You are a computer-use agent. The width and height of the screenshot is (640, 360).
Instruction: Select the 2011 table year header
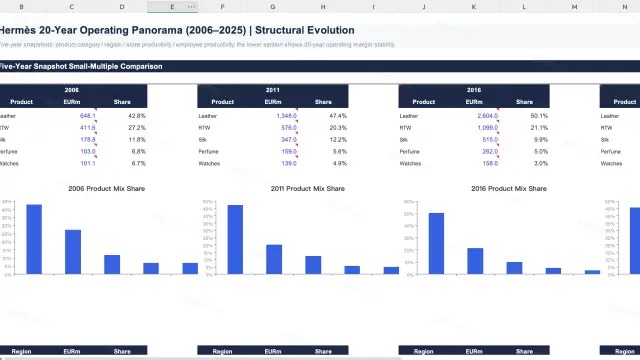273,90
